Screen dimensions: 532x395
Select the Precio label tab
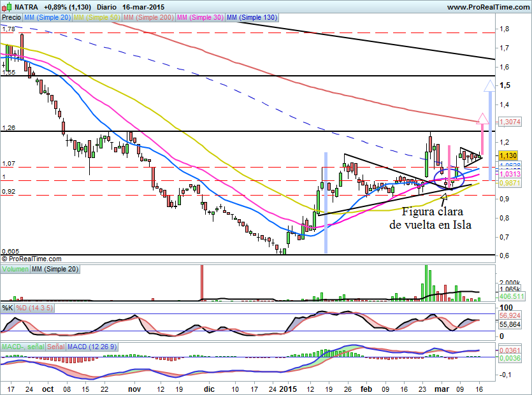[x=11, y=17]
